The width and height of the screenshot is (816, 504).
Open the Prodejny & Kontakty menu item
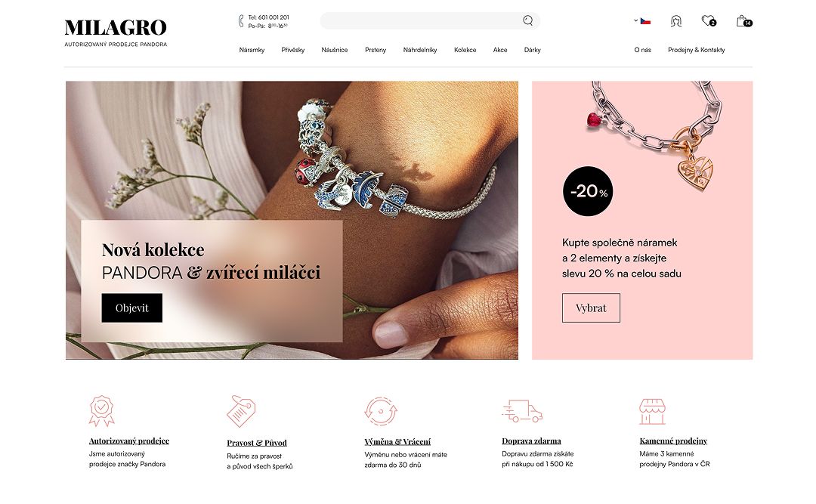click(x=697, y=50)
